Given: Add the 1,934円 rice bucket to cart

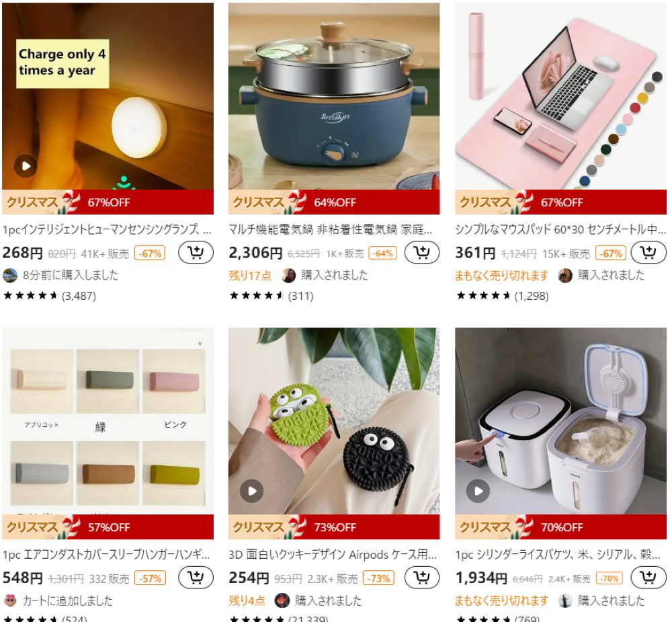Looking at the screenshot, I should coord(648,578).
